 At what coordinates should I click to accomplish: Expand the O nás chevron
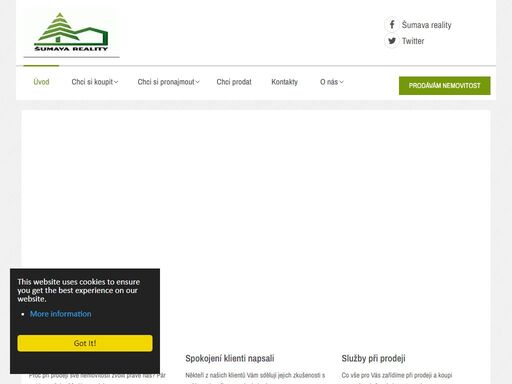click(341, 82)
